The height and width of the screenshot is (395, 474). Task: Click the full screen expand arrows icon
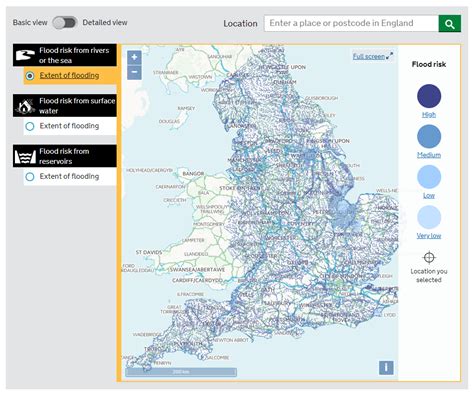click(x=390, y=56)
